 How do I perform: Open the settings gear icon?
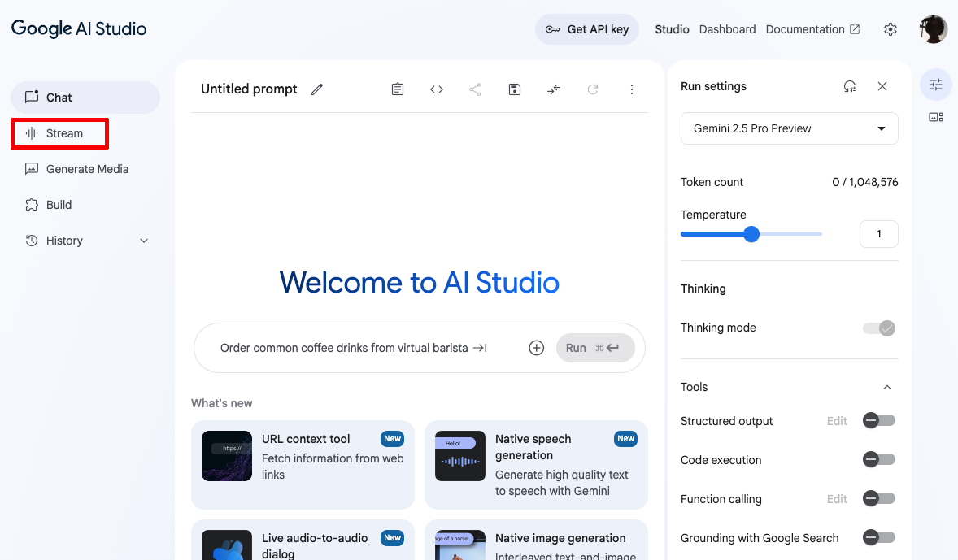click(891, 29)
